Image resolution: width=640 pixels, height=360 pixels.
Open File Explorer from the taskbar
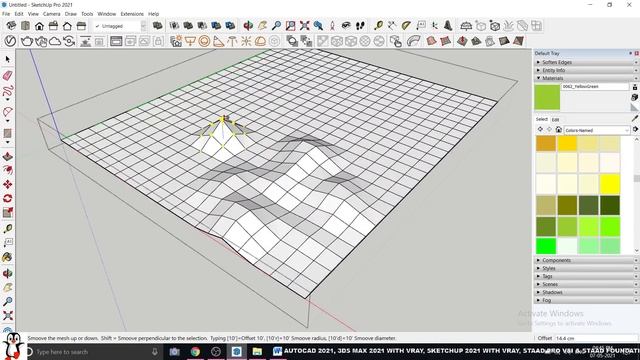point(257,351)
